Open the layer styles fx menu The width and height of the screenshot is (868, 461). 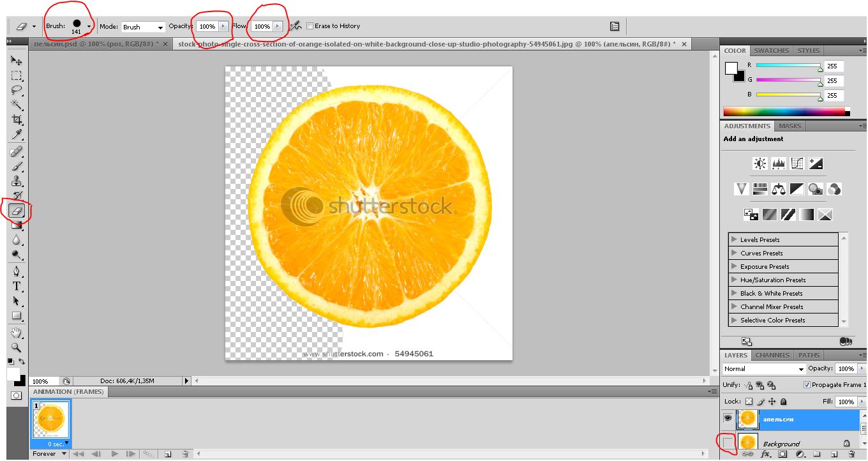point(765,455)
